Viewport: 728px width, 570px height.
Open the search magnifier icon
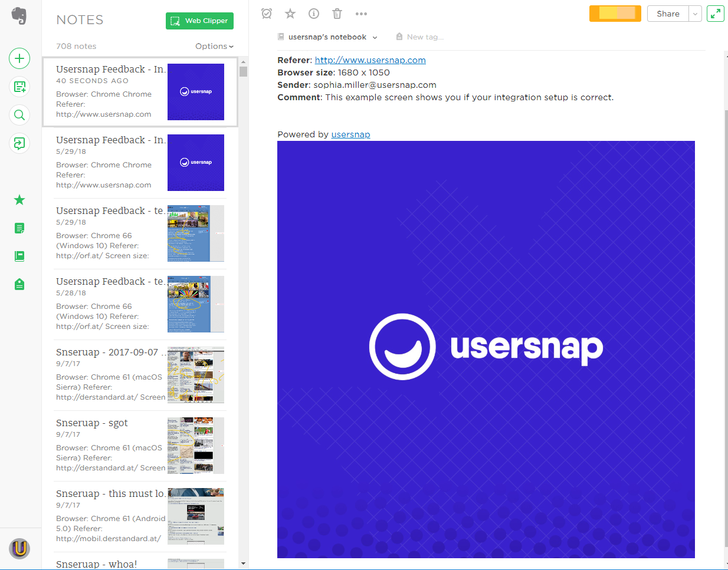(19, 115)
